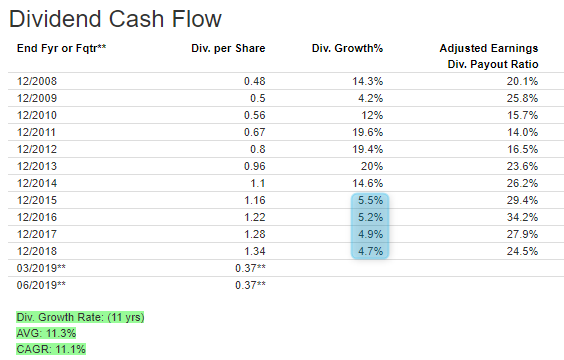The height and width of the screenshot is (360, 564).
Task: Click the 0.37** value for 06/2019
Action: (250, 285)
